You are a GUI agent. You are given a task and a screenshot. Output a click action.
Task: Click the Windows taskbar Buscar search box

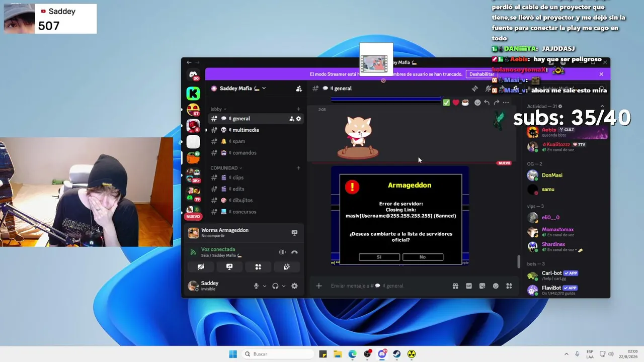[x=278, y=354]
